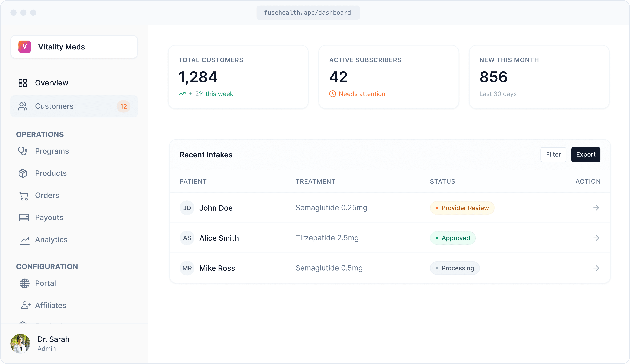
Task: Open Alice Smith's row arrow
Action: 596,238
